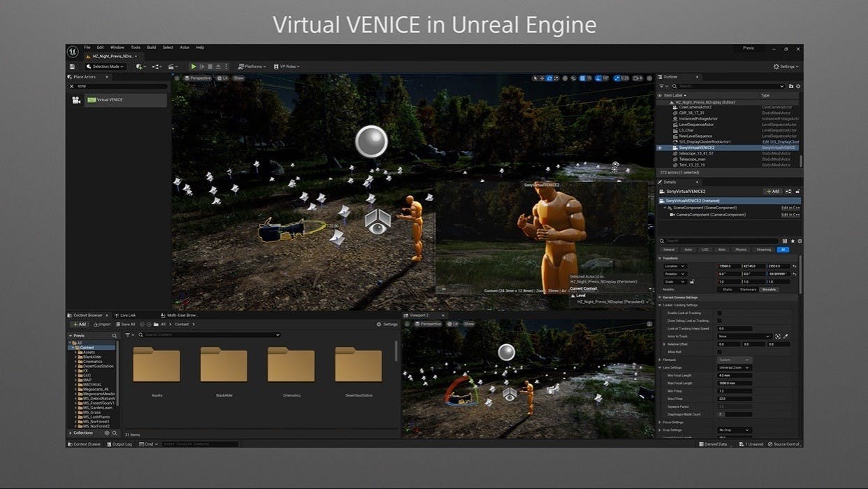Check Draw Debug Look at Tracking checkbox
Viewport: 868px width, 489px height.
click(x=719, y=320)
